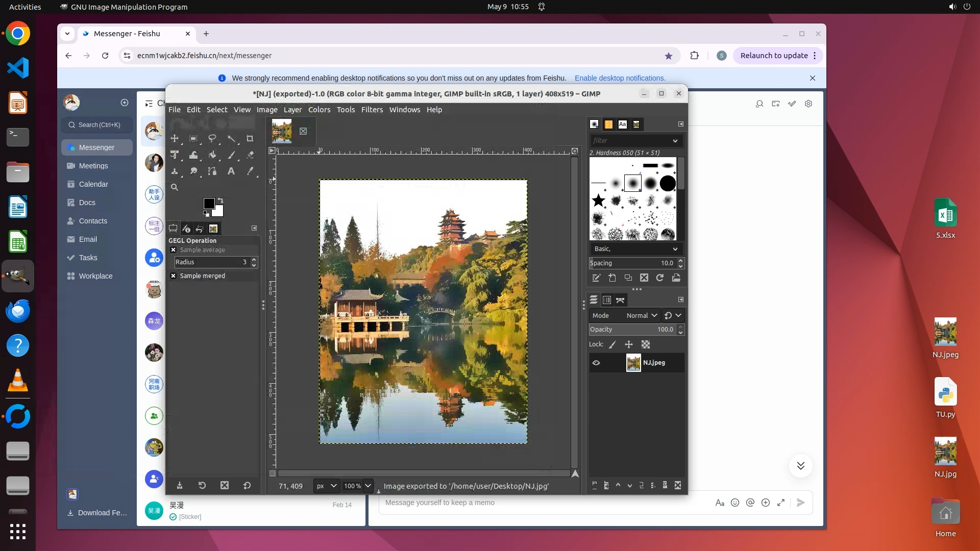Select the Text tool
980x551 pixels.
pyautogui.click(x=231, y=171)
